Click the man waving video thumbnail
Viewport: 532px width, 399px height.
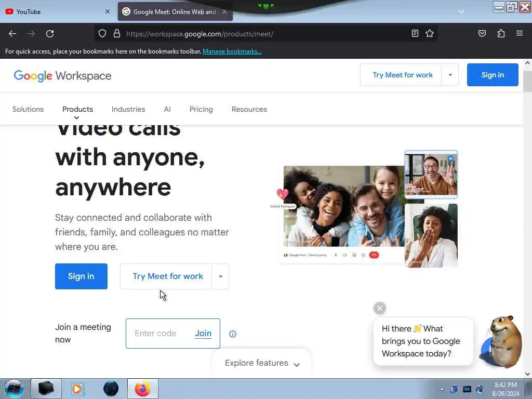431,175
